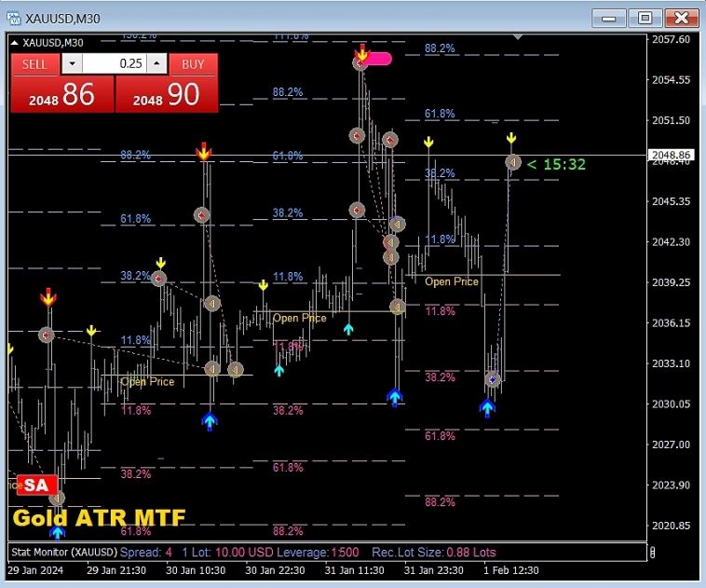
Task: Click the Gold ATR MTF label
Action: (98, 517)
